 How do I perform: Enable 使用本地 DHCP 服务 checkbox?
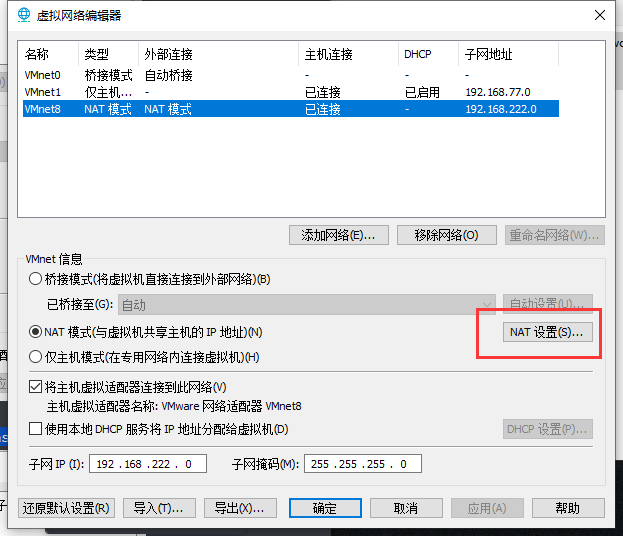click(35, 429)
